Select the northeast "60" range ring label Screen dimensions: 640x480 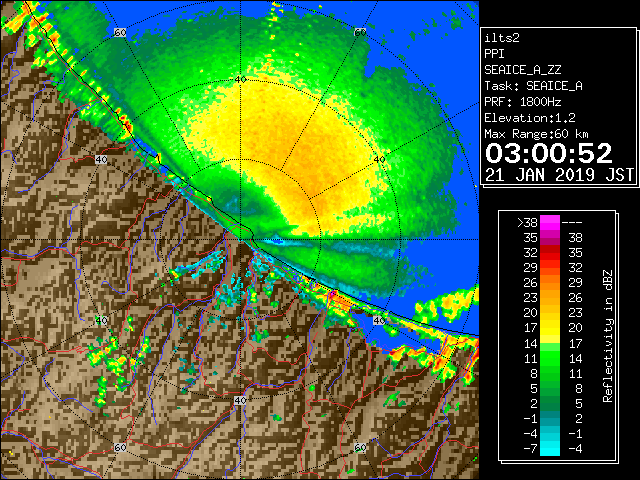360,32
